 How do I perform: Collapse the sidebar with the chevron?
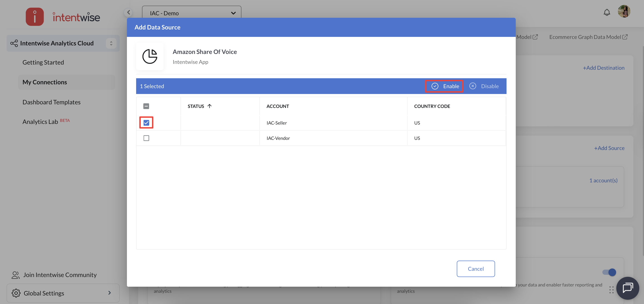point(128,12)
